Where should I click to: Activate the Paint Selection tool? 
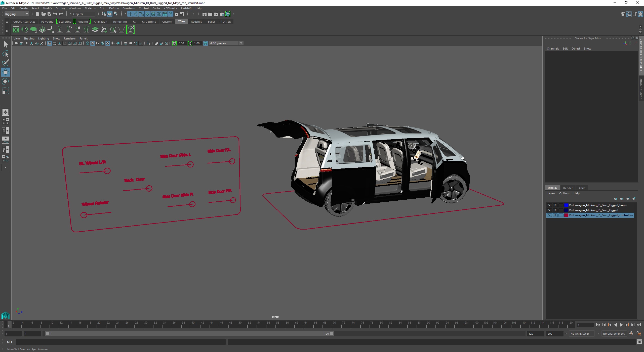(6, 63)
